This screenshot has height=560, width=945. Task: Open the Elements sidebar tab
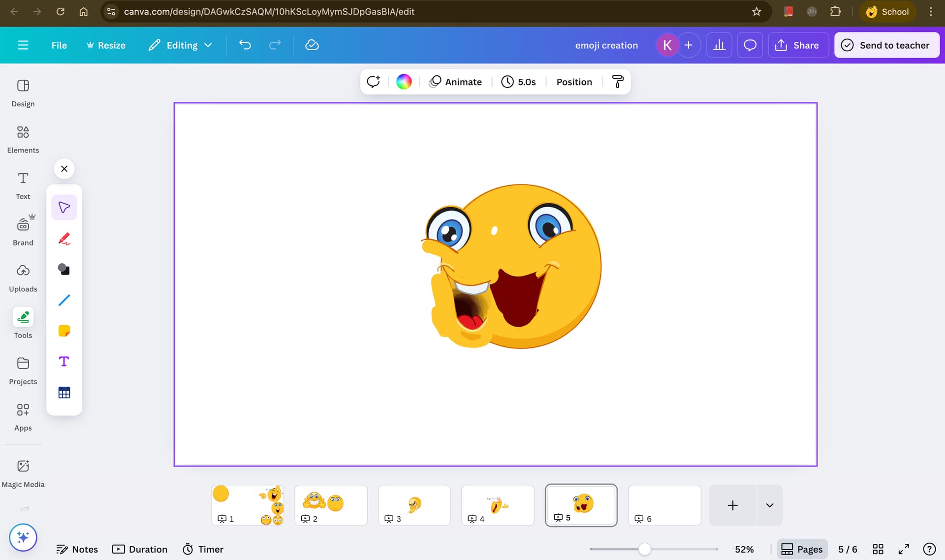[23, 139]
